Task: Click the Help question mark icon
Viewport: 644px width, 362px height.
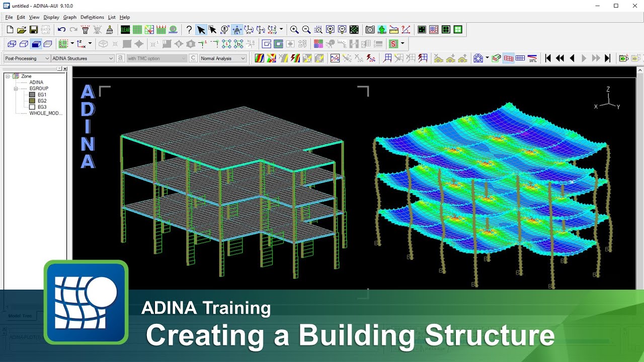Action: [189, 30]
